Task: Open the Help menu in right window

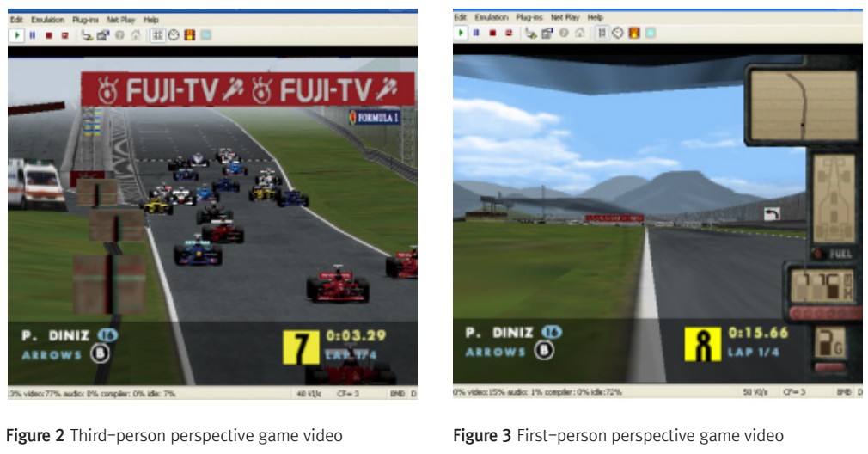Action: pos(596,17)
